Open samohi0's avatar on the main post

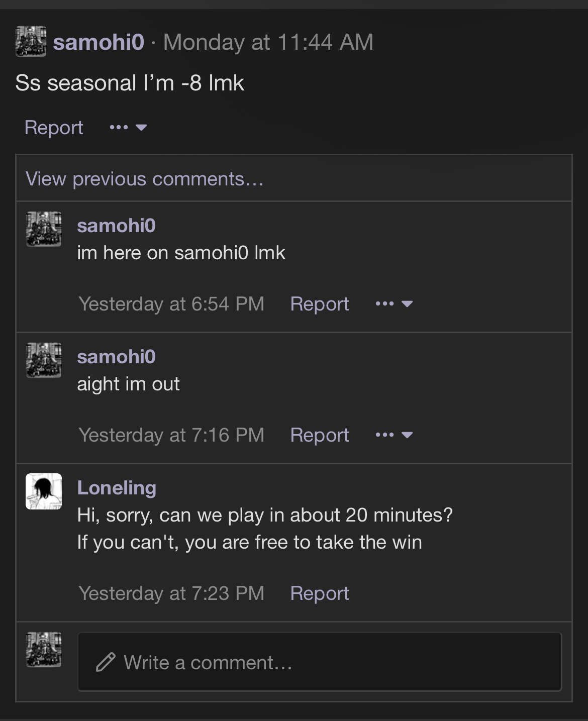(x=31, y=42)
